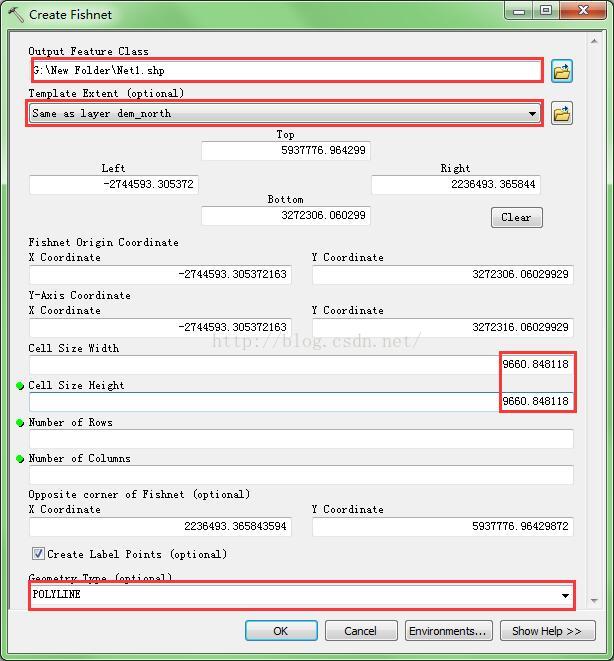
Task: Click Show Help >> button
Action: (x=547, y=631)
